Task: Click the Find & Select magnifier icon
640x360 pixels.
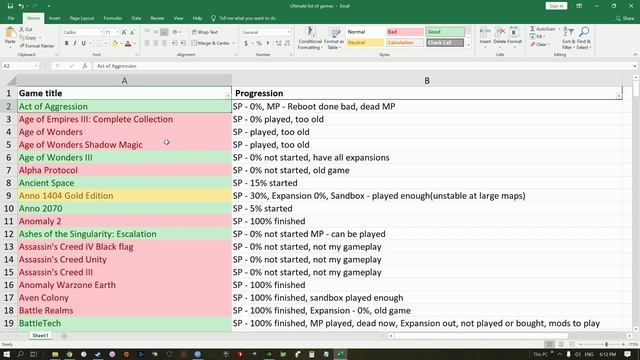Action: tap(584, 32)
